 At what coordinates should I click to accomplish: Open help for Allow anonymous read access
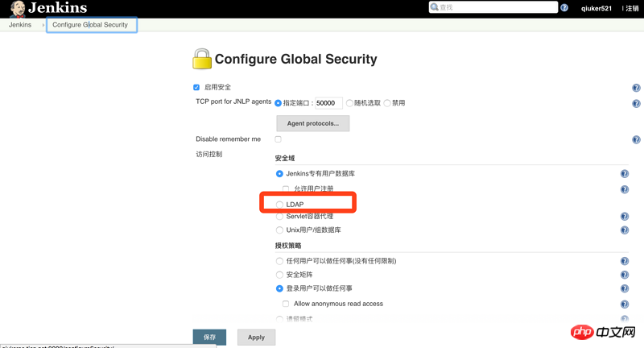click(x=625, y=304)
